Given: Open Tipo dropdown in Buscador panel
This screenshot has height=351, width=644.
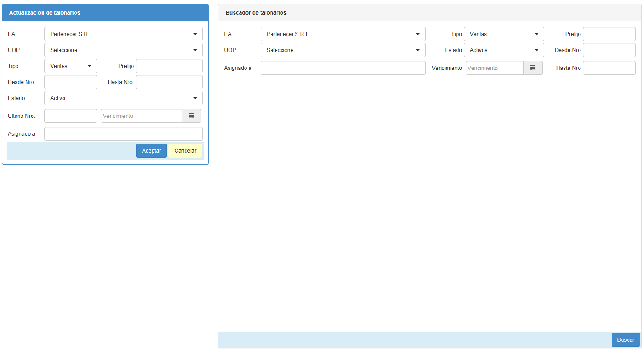Looking at the screenshot, I should (x=504, y=34).
